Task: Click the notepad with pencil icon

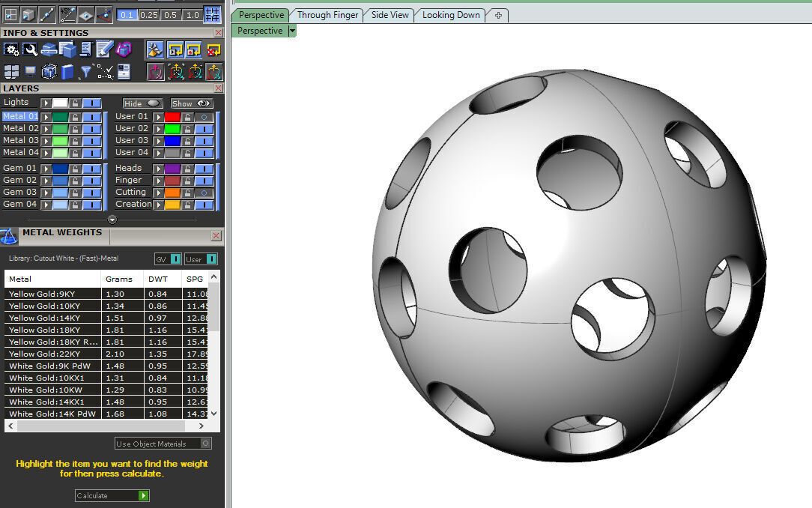Action: tap(104, 49)
